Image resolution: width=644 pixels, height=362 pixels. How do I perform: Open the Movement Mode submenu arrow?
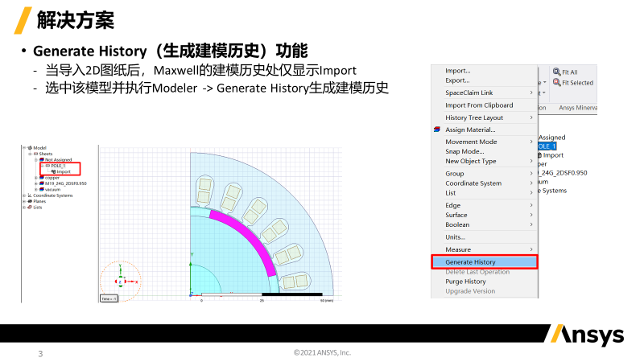point(531,142)
